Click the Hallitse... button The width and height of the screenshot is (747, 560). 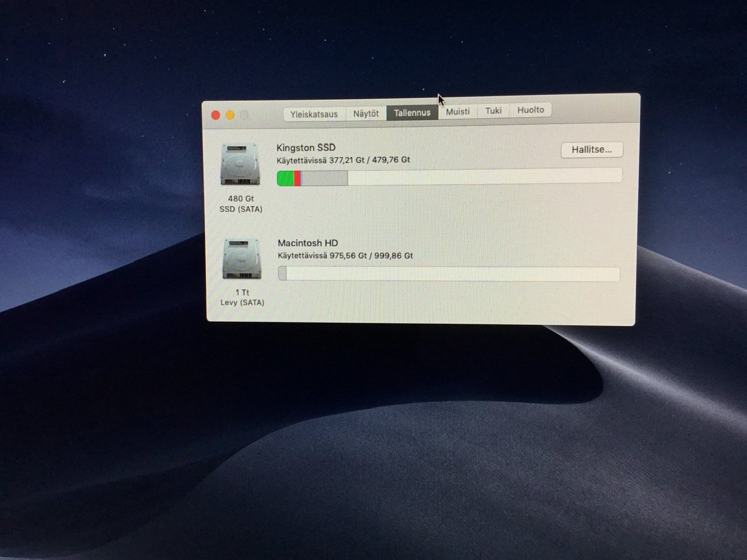592,150
